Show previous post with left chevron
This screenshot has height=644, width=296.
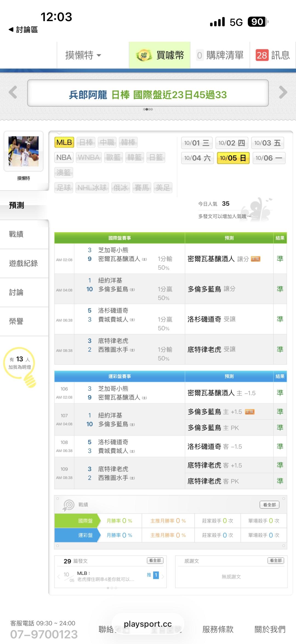click(x=59, y=576)
